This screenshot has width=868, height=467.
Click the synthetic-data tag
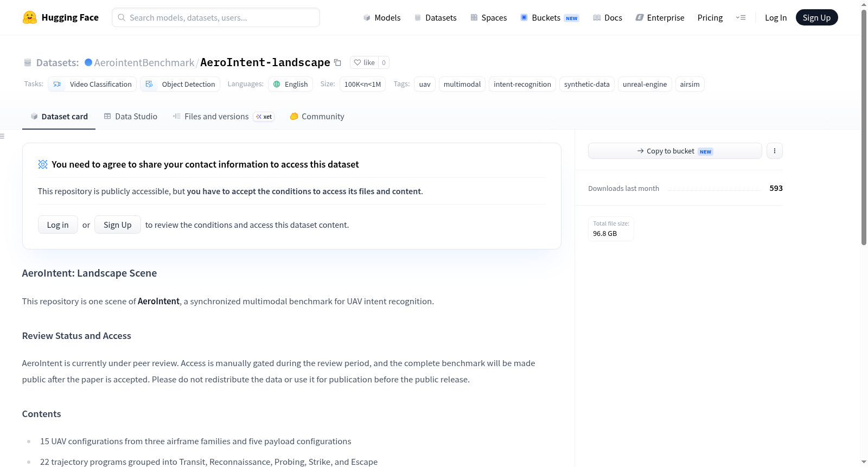click(587, 84)
